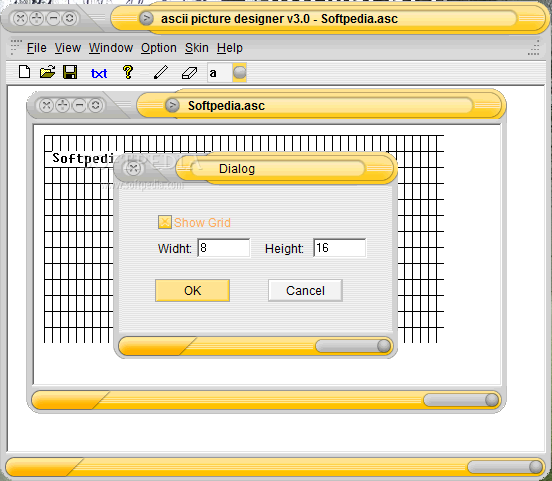Toggle the Show Grid checkbox

click(165, 222)
